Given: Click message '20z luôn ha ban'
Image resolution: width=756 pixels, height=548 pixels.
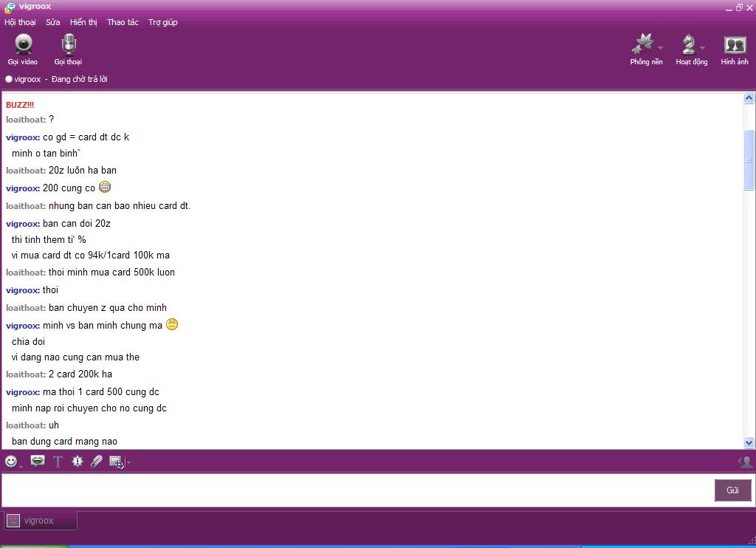Looking at the screenshot, I should [83, 171].
